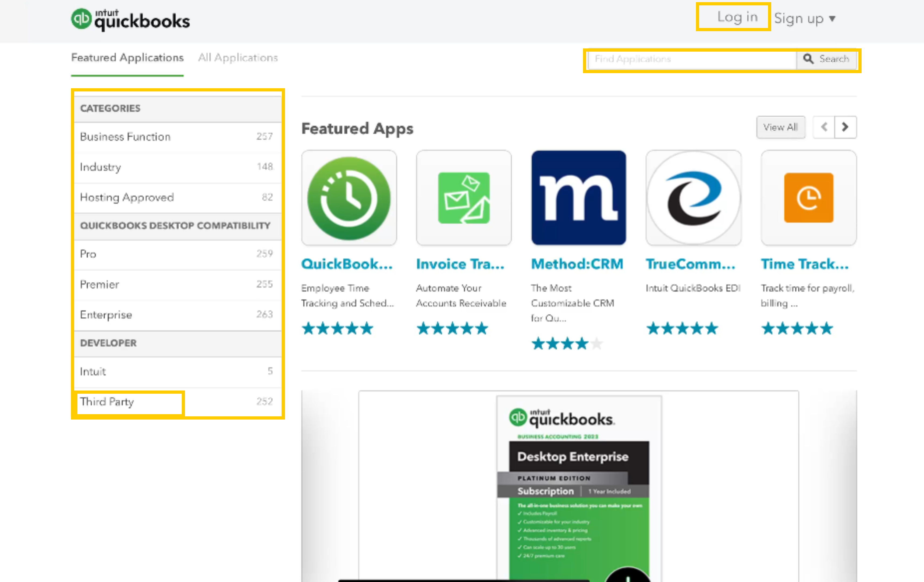This screenshot has width=924, height=582.
Task: Open the Method:CRM blue m app icon
Action: (579, 198)
